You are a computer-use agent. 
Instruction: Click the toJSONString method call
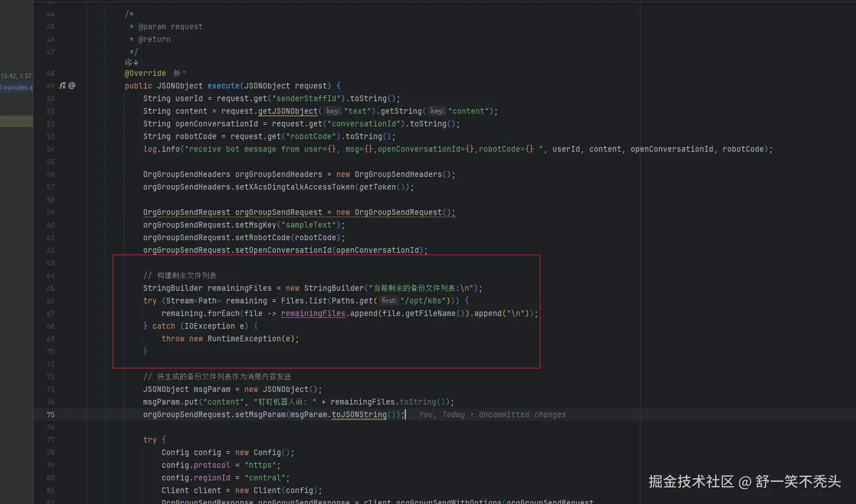(359, 415)
